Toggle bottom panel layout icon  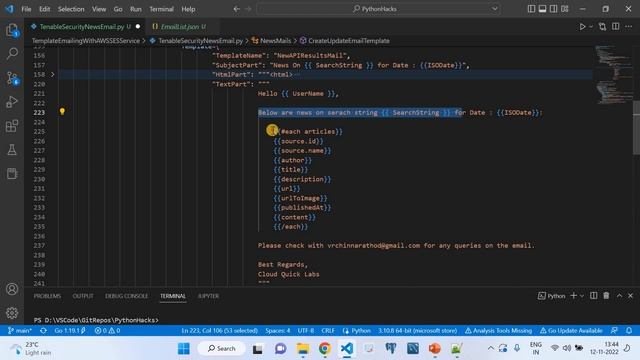pos(542,9)
